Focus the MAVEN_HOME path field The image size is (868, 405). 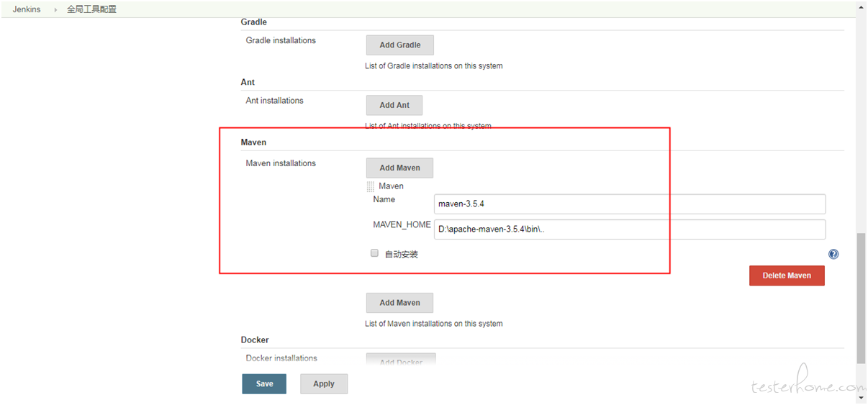630,229
